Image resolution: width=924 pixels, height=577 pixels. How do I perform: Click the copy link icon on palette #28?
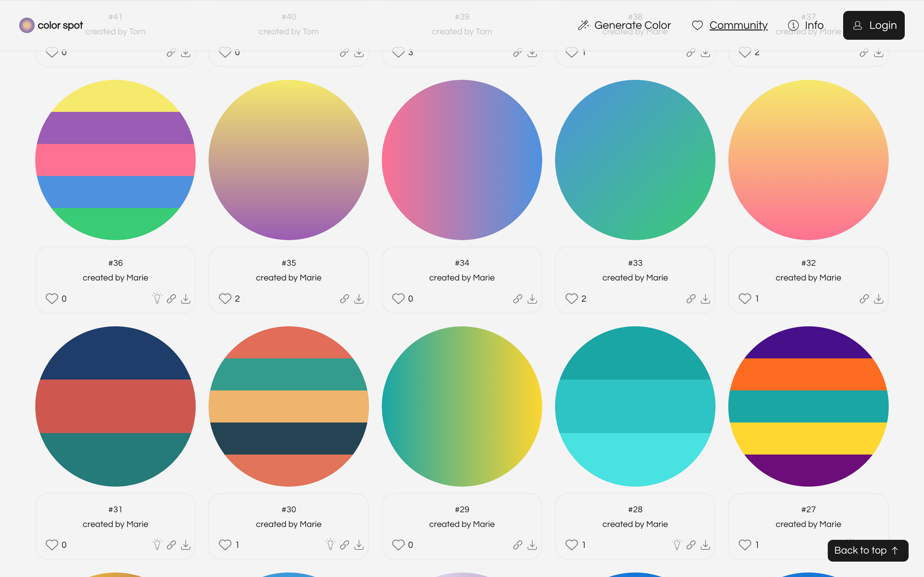tap(691, 545)
